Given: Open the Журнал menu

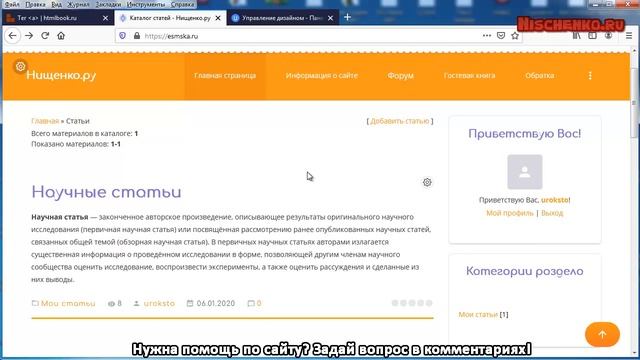Looking at the screenshot, I should 78,4.
